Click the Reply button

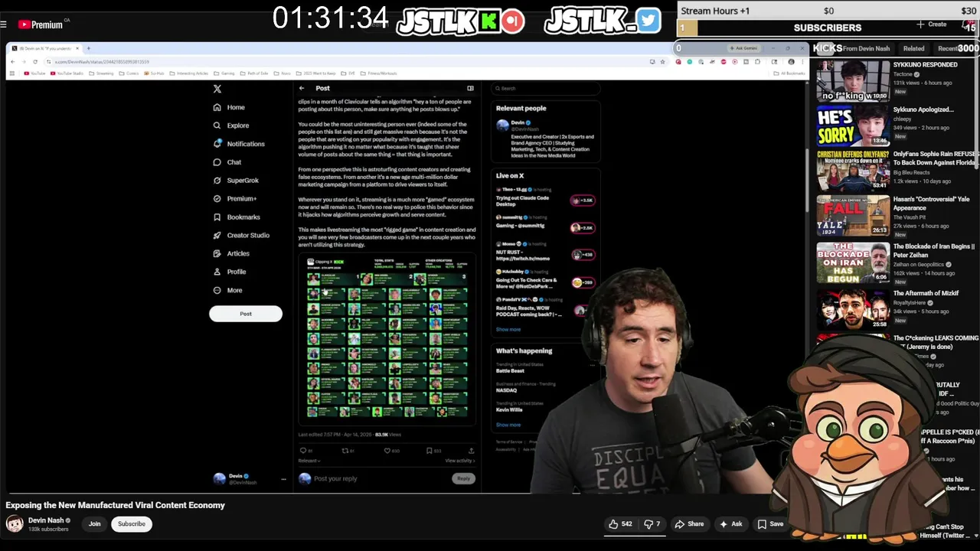click(463, 478)
